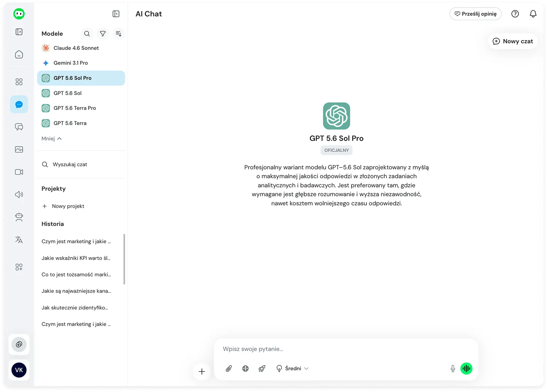Screen dimensions: 548x392
Task: Open the notifications bell icon
Action: (533, 14)
